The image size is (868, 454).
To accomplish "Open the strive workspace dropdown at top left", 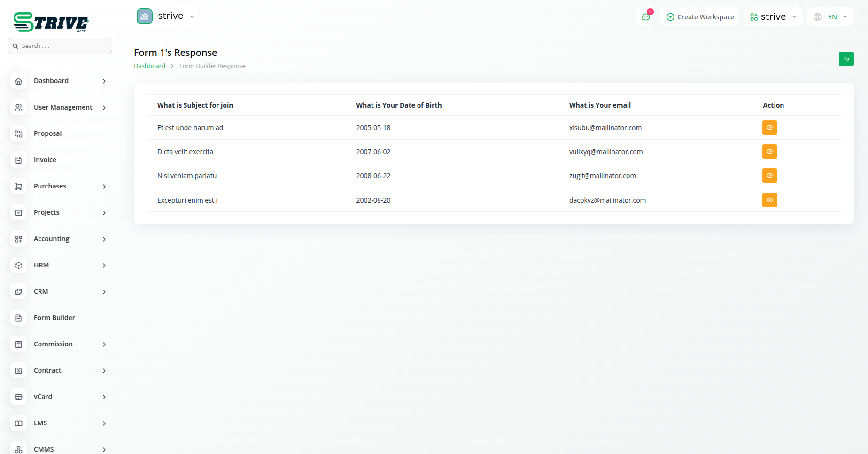I will click(x=166, y=16).
